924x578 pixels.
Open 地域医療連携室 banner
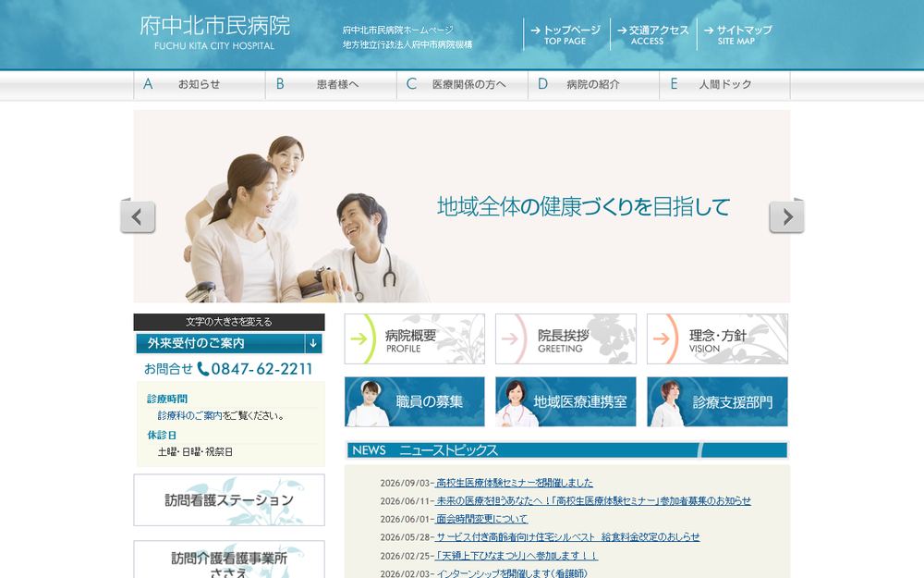point(565,401)
